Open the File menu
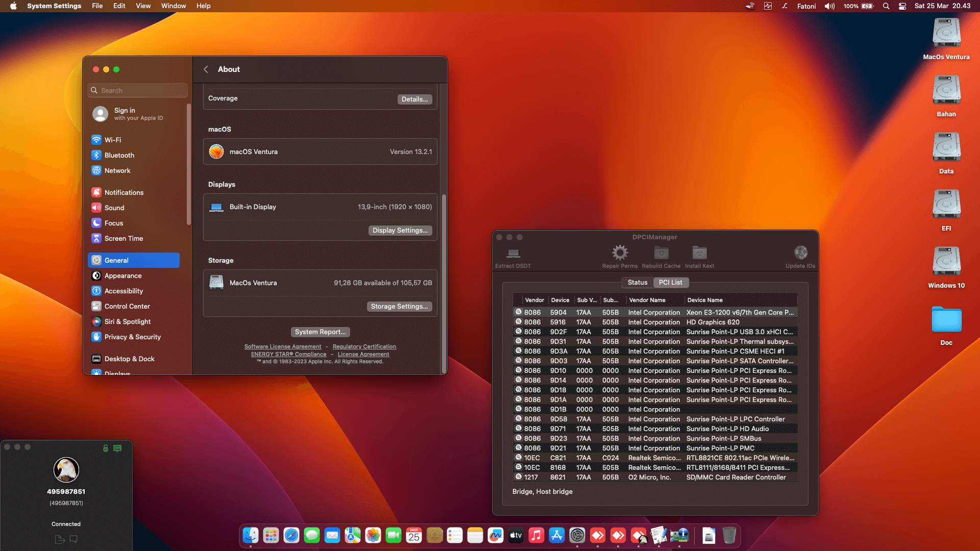The image size is (980, 551). point(97,6)
